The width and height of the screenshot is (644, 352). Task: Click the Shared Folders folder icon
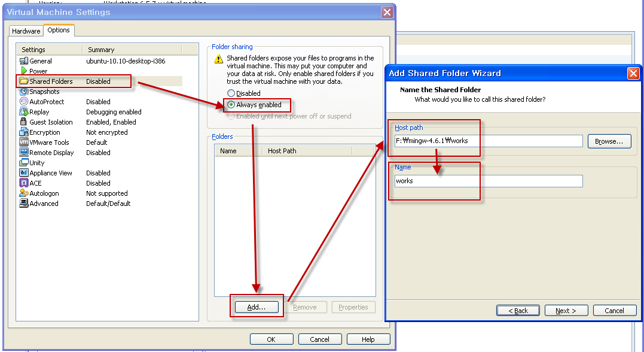[x=24, y=81]
